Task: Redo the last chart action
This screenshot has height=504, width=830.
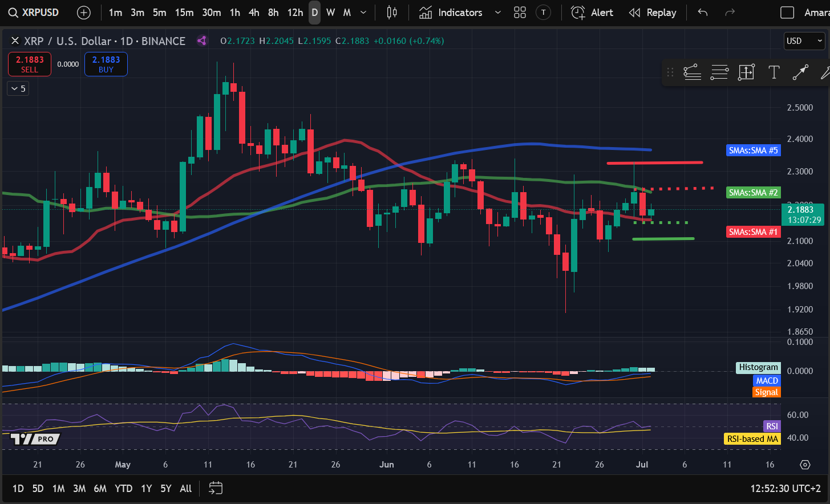Action: point(730,13)
